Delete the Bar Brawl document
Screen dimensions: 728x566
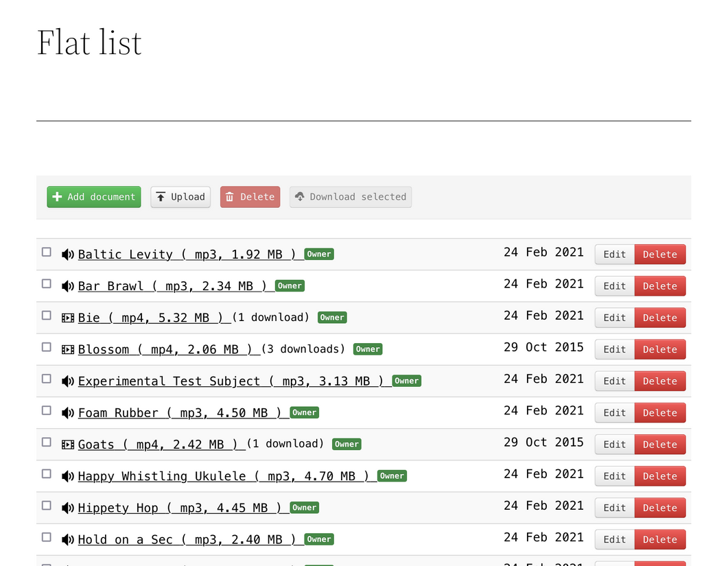point(660,286)
